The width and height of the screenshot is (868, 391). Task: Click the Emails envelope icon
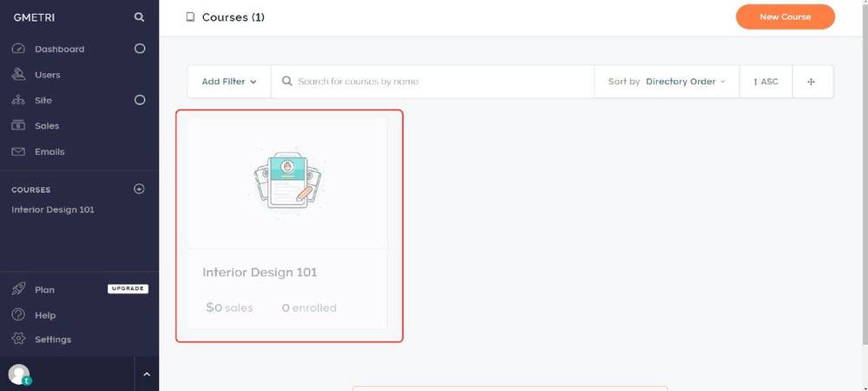pos(18,151)
